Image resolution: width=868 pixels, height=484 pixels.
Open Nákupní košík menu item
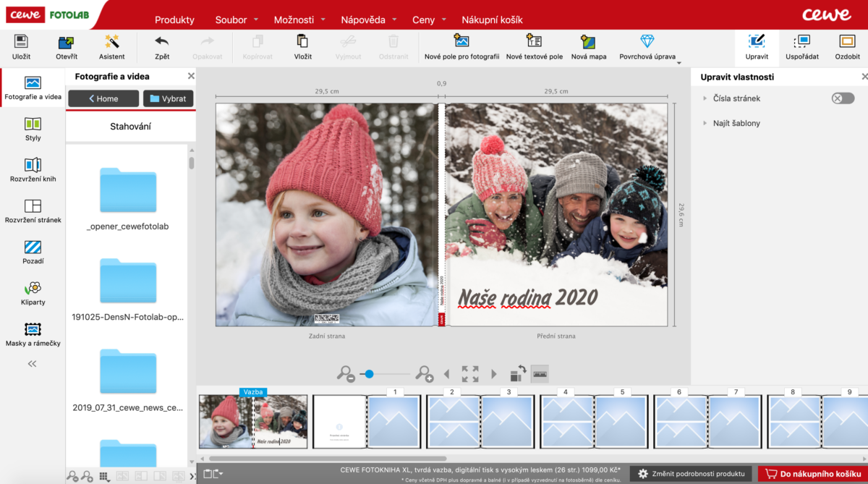(x=492, y=20)
